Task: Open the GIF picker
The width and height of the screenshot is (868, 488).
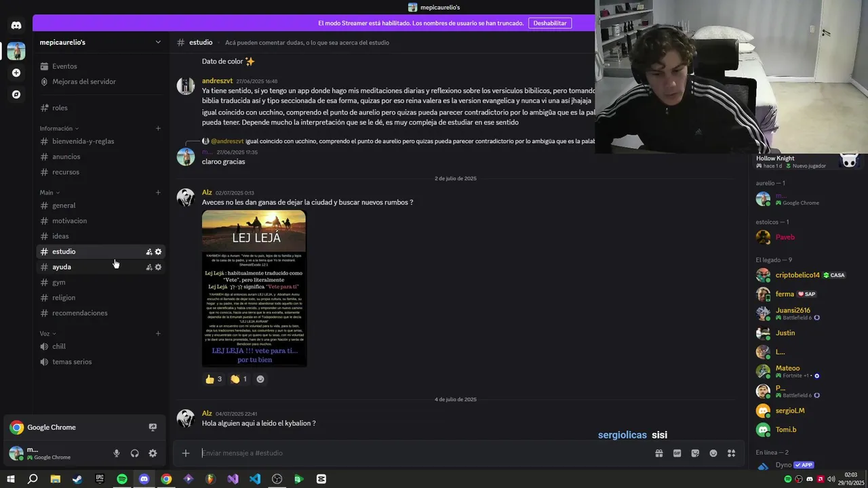Action: (x=677, y=453)
